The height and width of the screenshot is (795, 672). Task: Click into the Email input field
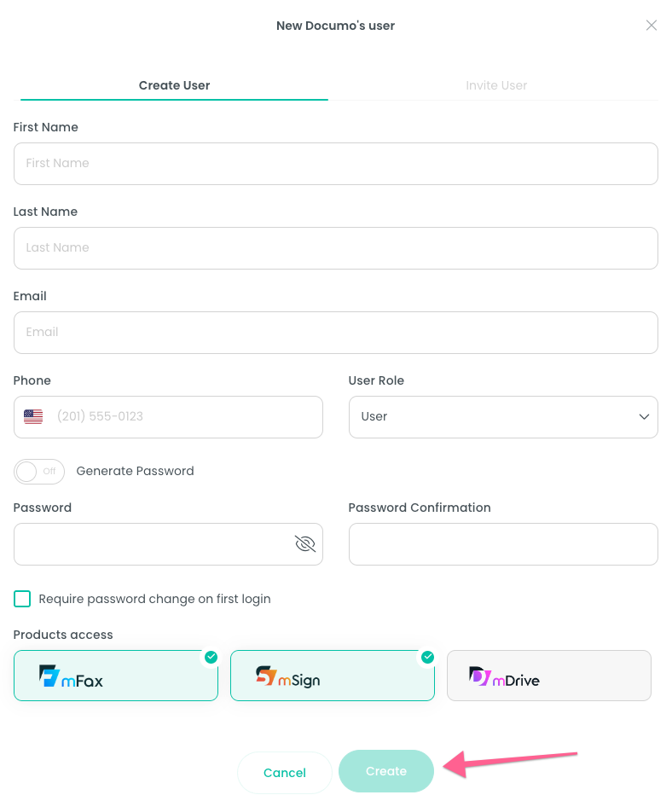tap(336, 333)
